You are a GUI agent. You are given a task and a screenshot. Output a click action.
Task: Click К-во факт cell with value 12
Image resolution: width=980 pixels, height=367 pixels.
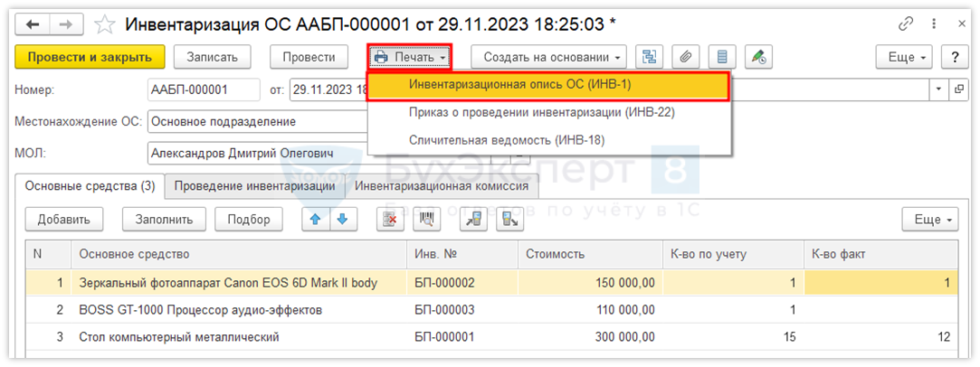(x=881, y=338)
